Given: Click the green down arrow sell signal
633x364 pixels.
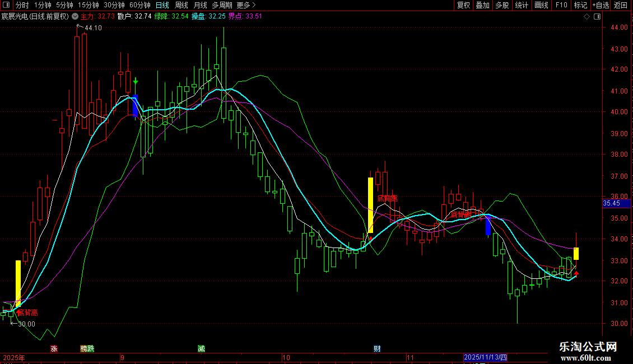Looking at the screenshot, I should 136,82.
